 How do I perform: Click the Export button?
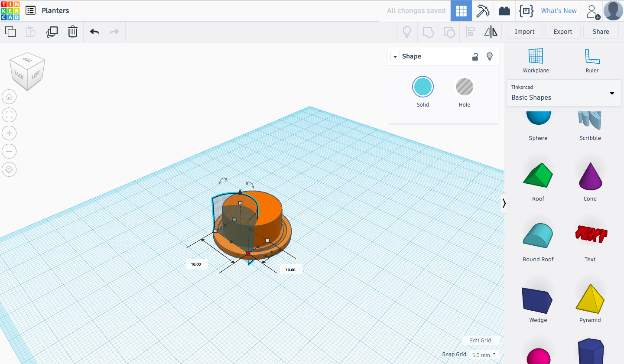tap(563, 32)
